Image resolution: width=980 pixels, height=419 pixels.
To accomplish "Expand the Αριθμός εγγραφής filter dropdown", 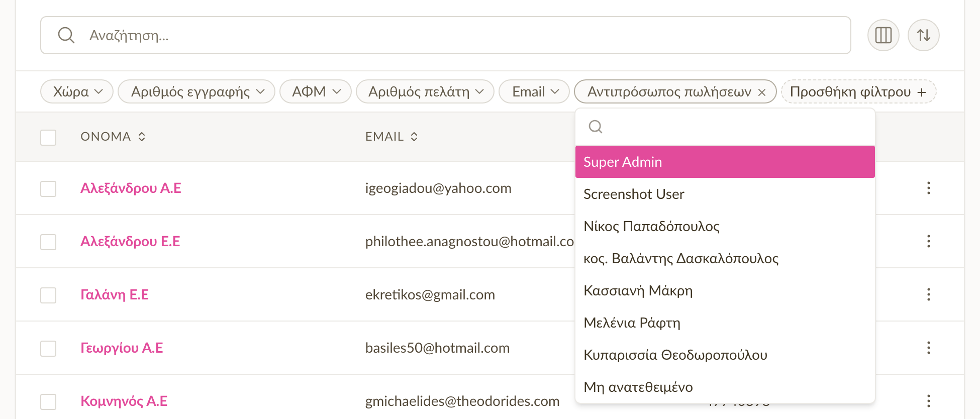I will pos(197,91).
